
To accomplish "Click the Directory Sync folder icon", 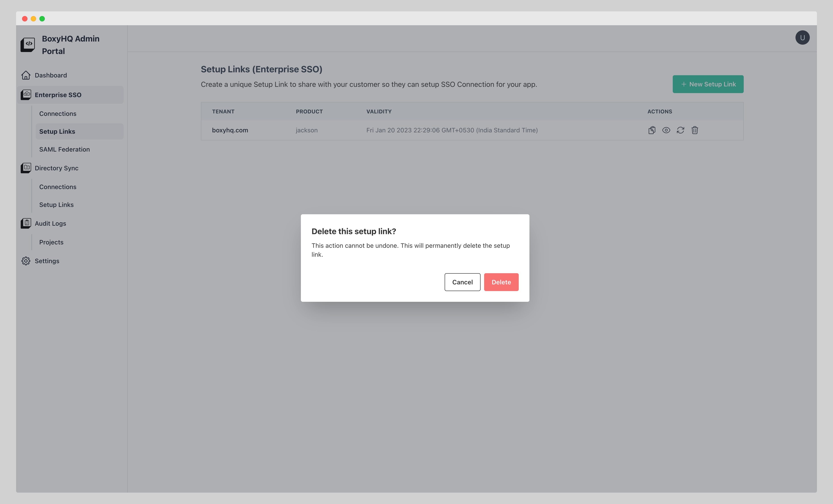I will click(x=26, y=168).
